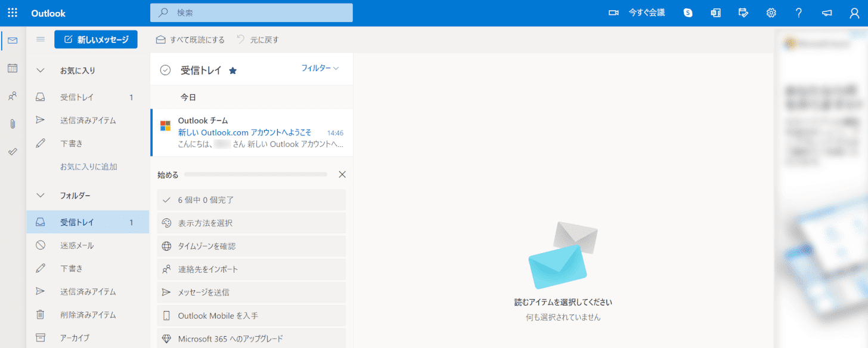Image resolution: width=868 pixels, height=348 pixels.
Task: Open the help question mark
Action: pyautogui.click(x=799, y=13)
